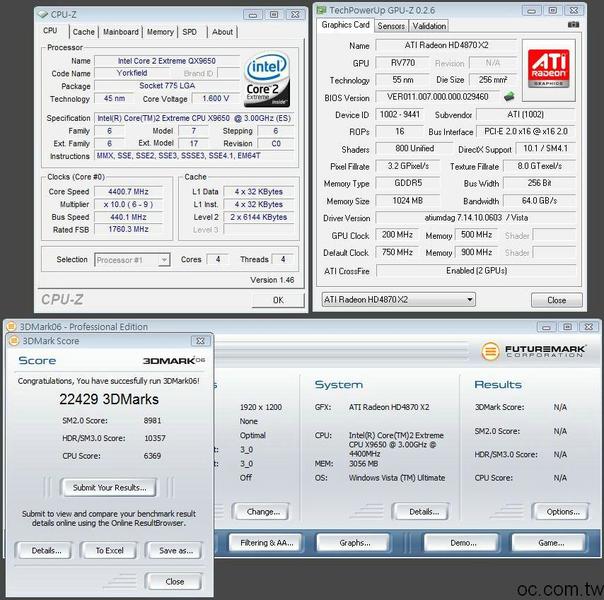Click the GPU-Z Name field ATI Radeon HD4870 X2
This screenshot has height=600, width=604.
[446, 45]
